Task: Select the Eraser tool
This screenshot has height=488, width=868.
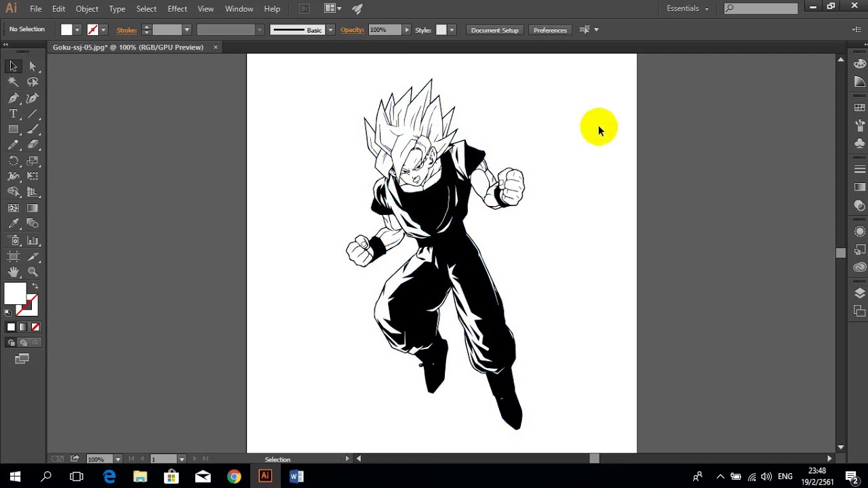Action: (x=33, y=145)
